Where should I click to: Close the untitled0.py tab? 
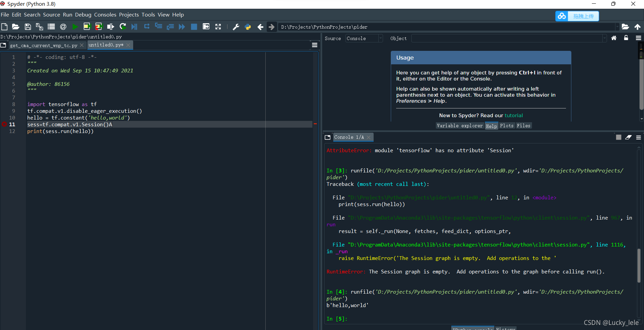click(128, 45)
